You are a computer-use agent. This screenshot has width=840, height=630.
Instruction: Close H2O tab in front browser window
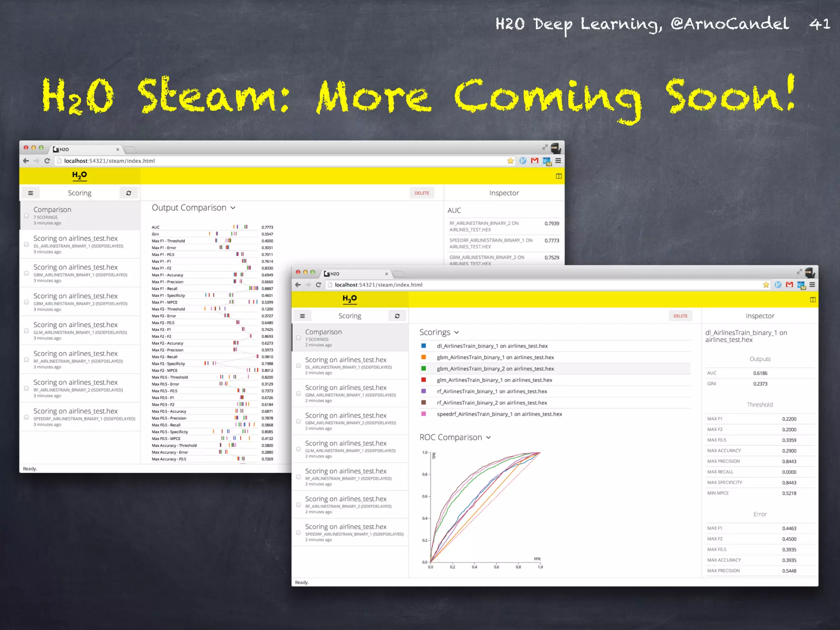386,274
